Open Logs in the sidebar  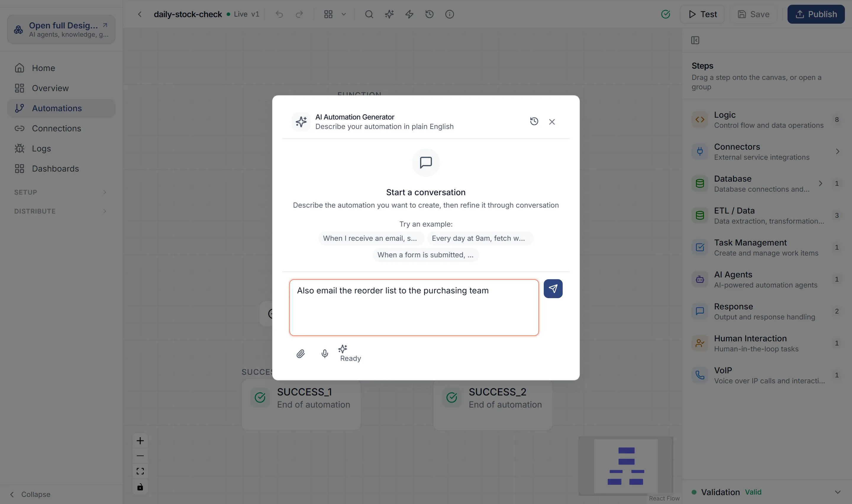click(x=61, y=148)
